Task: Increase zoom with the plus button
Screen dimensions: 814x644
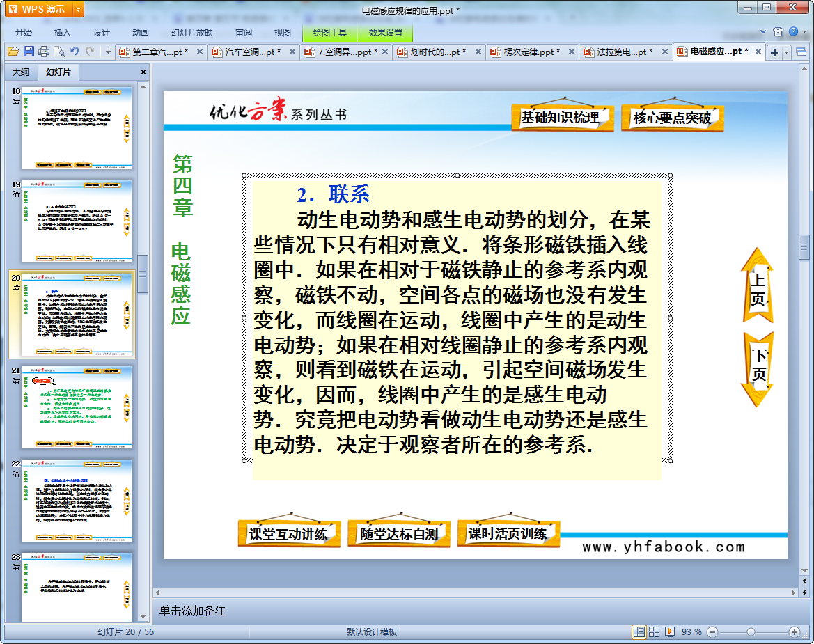Action: point(795,631)
